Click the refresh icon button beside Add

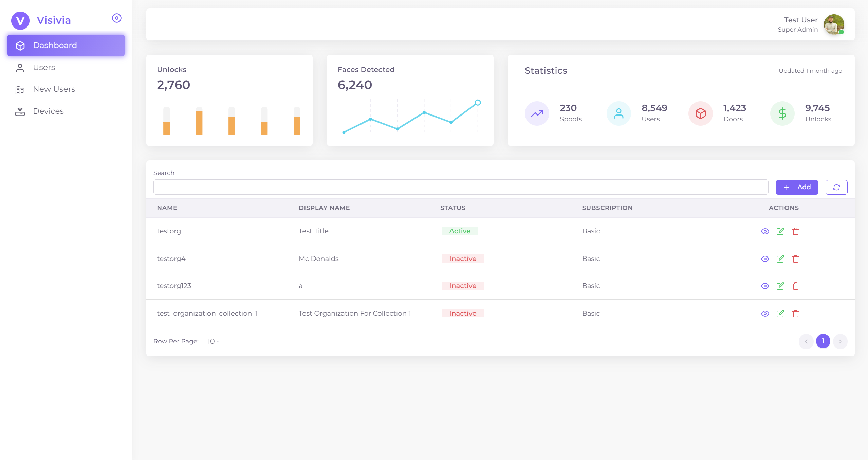click(836, 187)
